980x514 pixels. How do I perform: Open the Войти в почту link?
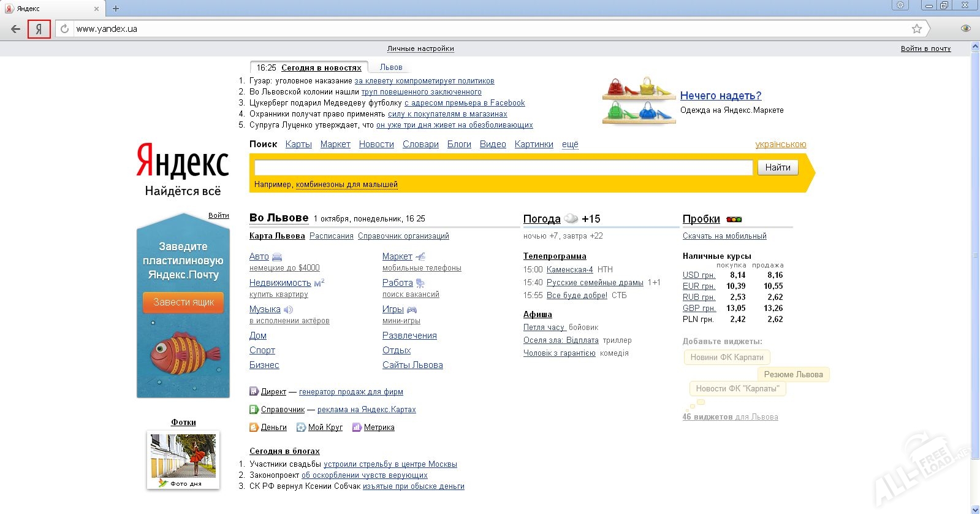pyautogui.click(x=925, y=48)
